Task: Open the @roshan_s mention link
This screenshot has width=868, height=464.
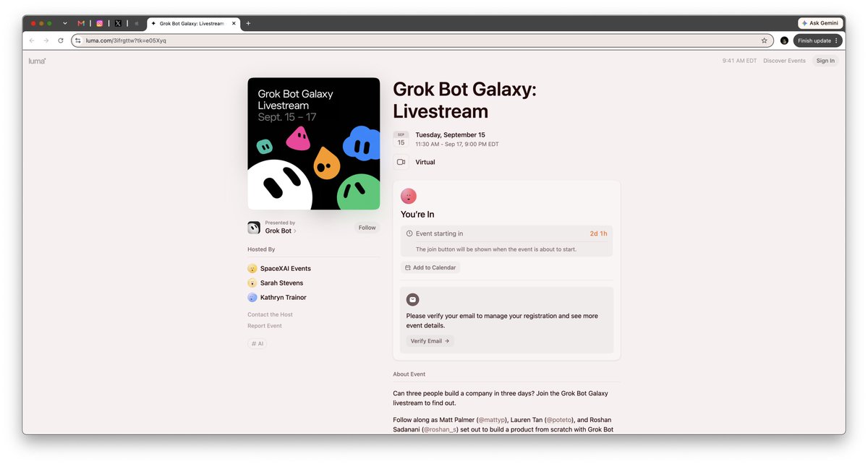Action: coord(440,429)
